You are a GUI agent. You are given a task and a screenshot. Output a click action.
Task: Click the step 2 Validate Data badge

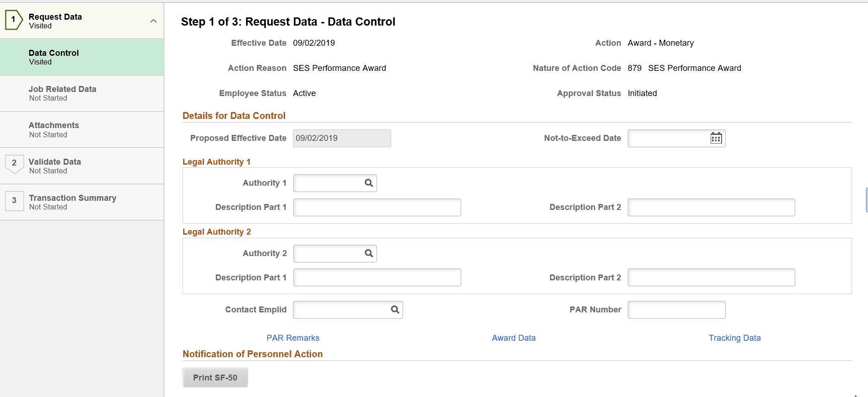[14, 163]
